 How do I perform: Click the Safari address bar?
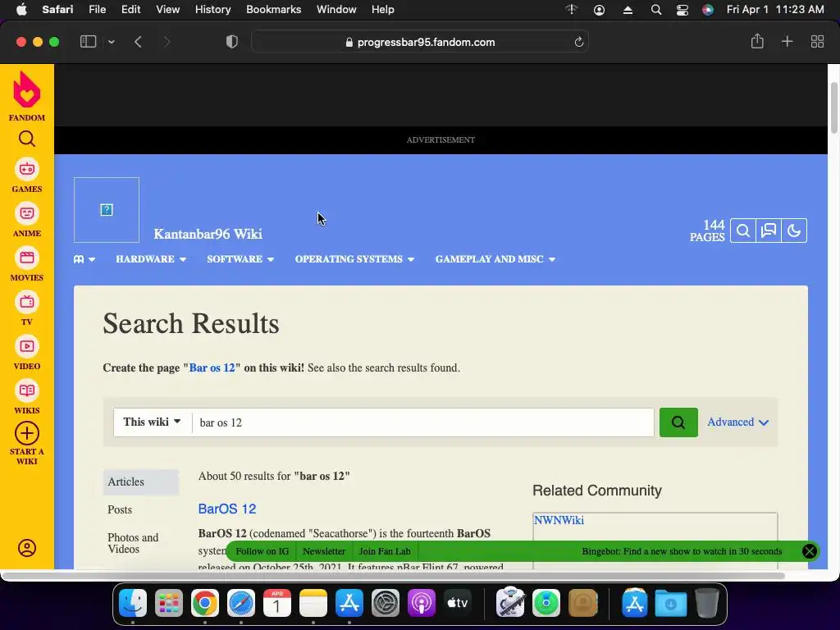pyautogui.click(x=420, y=42)
